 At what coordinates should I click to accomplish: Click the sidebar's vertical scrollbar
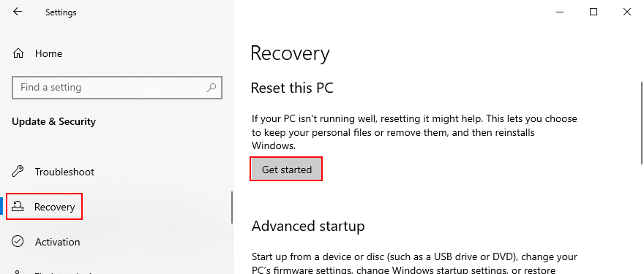[x=232, y=207]
